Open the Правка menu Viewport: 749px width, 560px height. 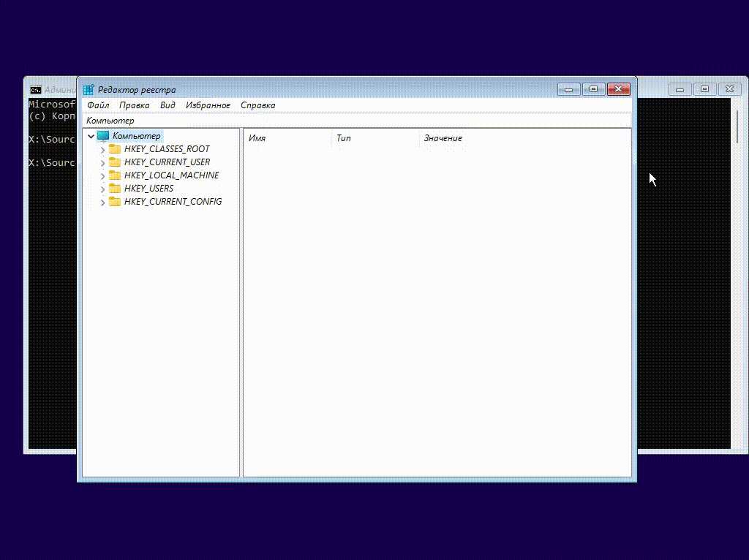[x=135, y=105]
